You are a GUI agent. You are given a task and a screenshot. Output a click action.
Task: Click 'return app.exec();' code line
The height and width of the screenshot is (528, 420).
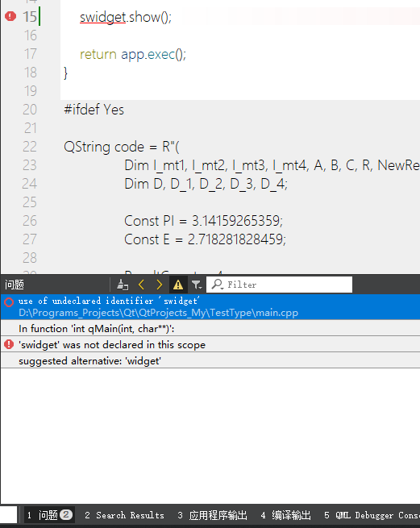coord(133,54)
